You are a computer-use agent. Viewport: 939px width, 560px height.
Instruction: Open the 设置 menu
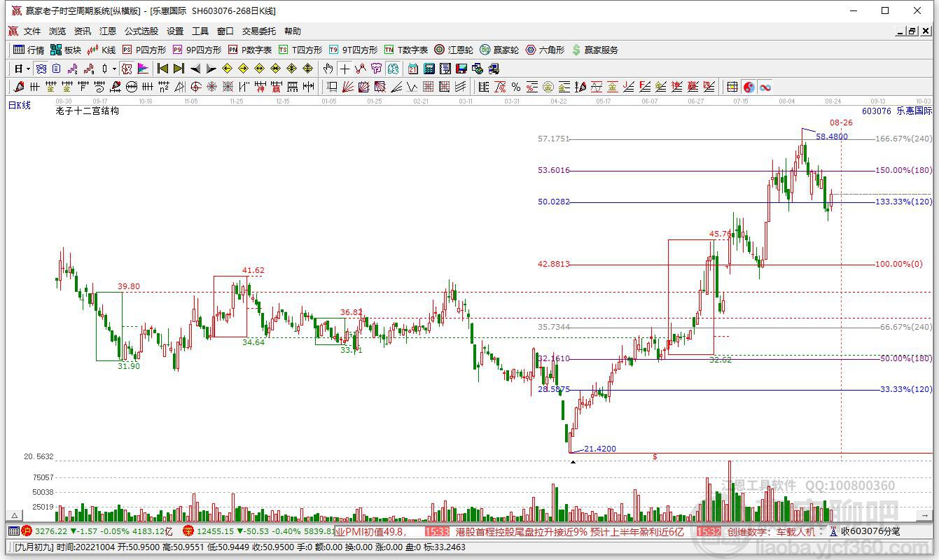point(175,31)
